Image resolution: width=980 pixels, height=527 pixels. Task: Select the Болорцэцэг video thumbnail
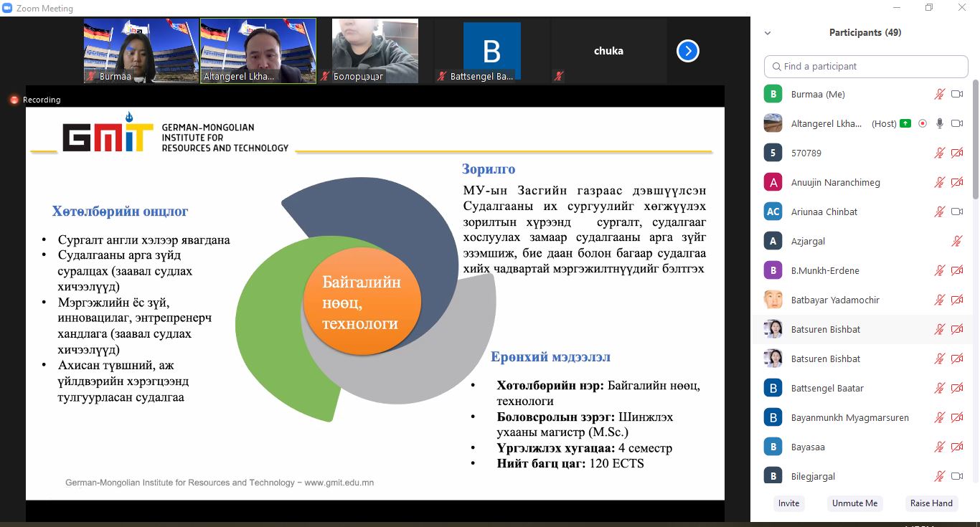375,51
